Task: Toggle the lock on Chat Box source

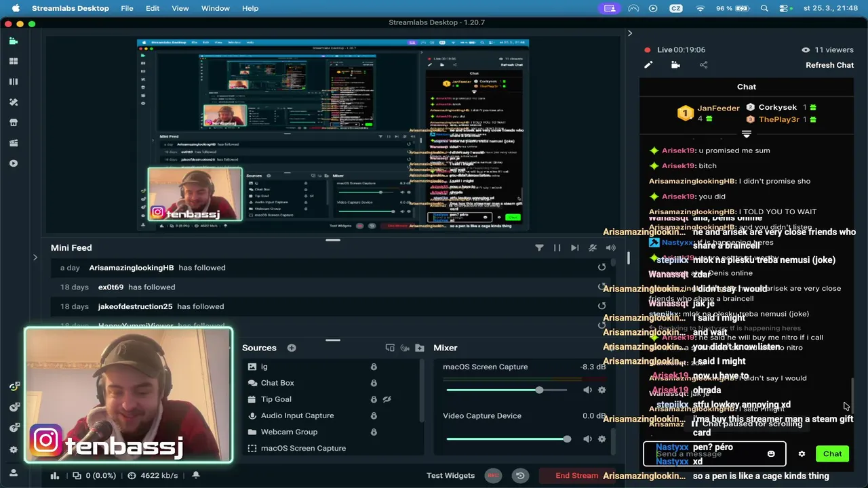Action: 374,383
